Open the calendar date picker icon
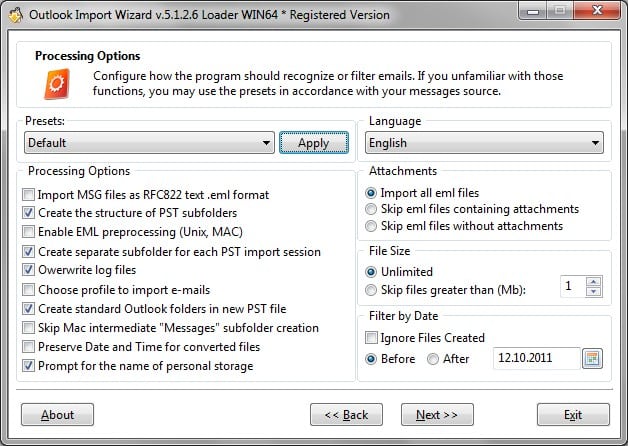 592,358
